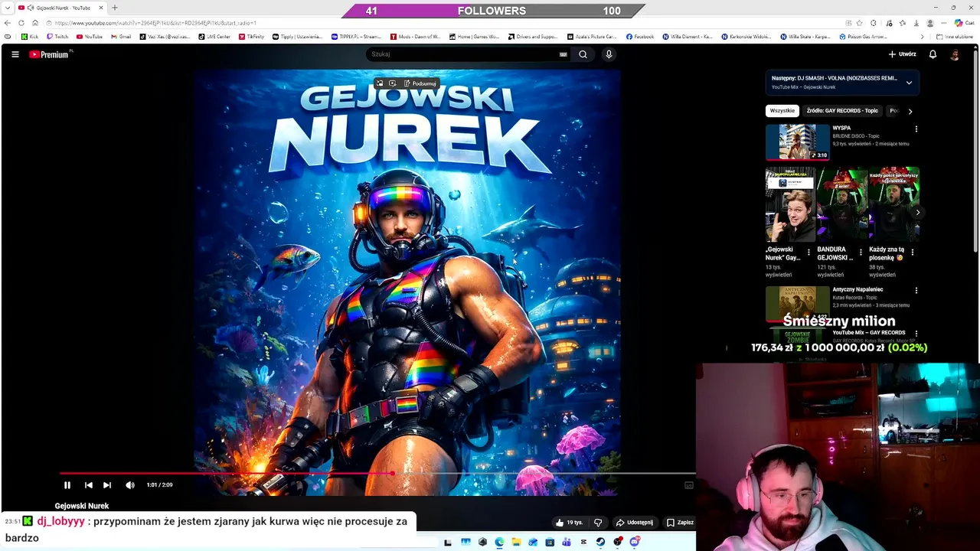Open the browser Czat sidebar button

[x=963, y=23]
